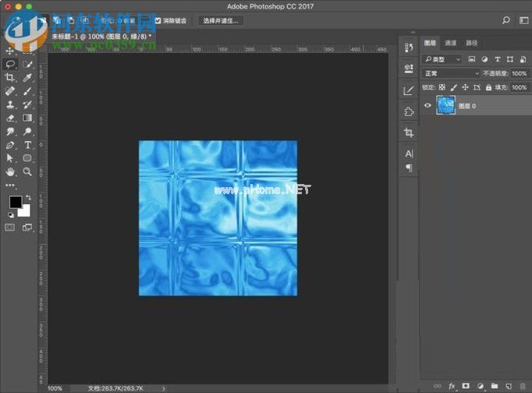Select the Eraser tool
This screenshot has height=393, width=532.
click(10, 118)
